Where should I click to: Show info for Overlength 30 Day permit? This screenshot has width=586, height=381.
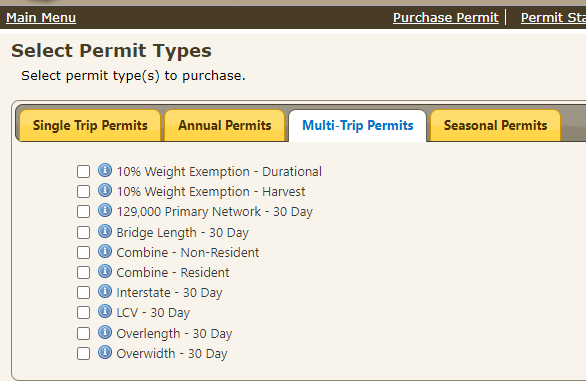[105, 332]
